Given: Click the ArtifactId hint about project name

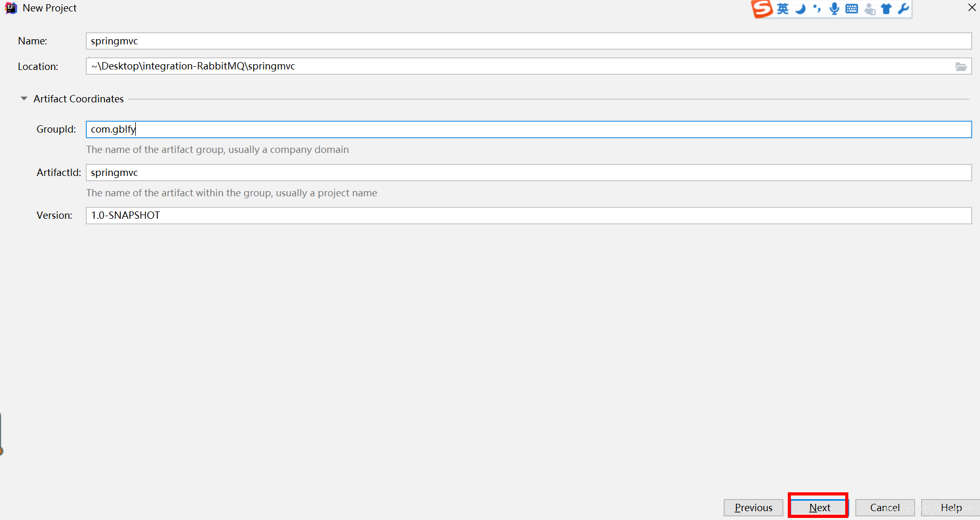Looking at the screenshot, I should point(231,193).
